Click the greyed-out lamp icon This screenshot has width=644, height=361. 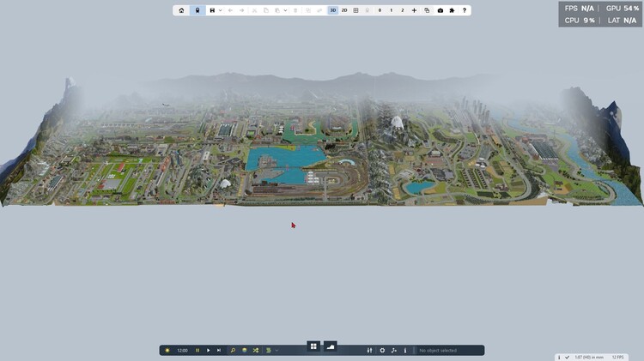pos(368,10)
